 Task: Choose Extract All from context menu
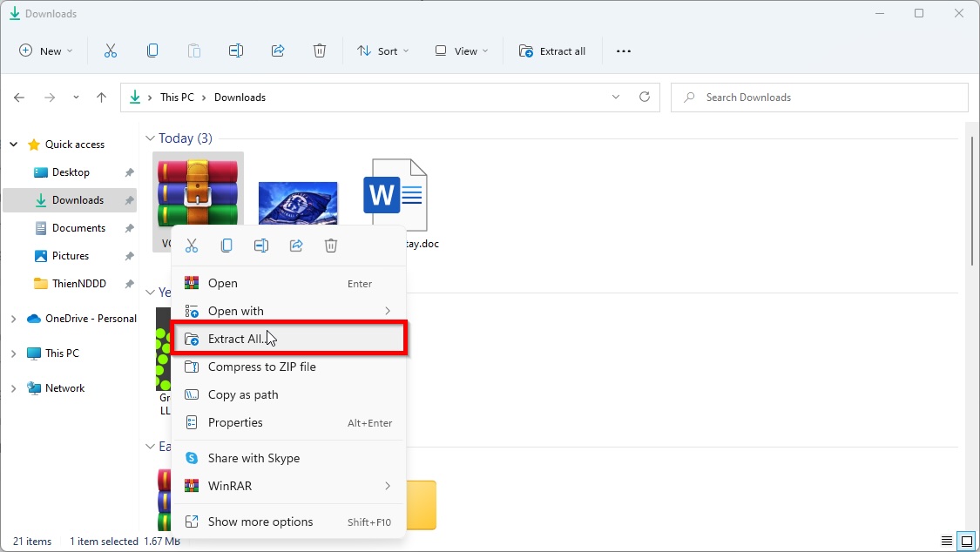tap(288, 339)
